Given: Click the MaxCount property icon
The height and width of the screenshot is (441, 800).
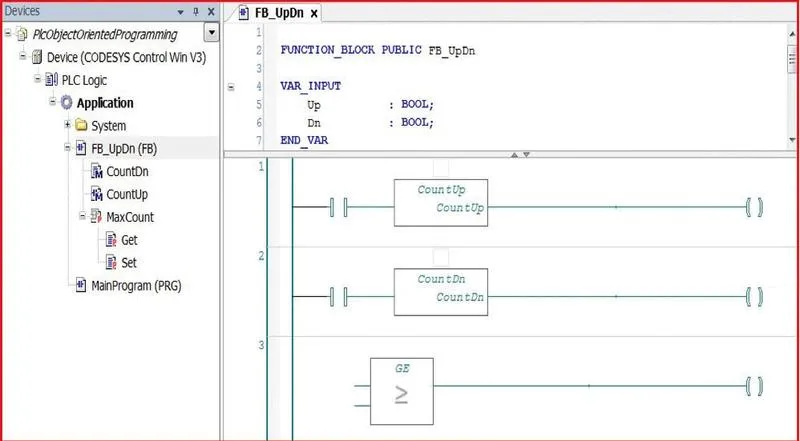Looking at the screenshot, I should pos(97,217).
